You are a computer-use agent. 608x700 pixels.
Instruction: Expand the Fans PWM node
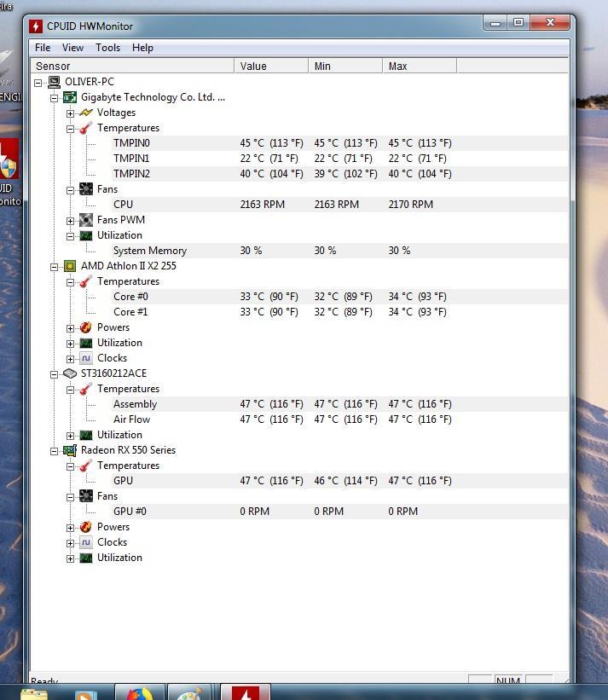pos(70,221)
